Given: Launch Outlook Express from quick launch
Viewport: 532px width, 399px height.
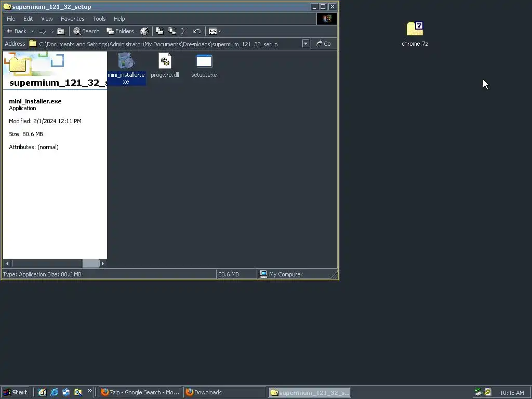Looking at the screenshot, I should [66, 392].
